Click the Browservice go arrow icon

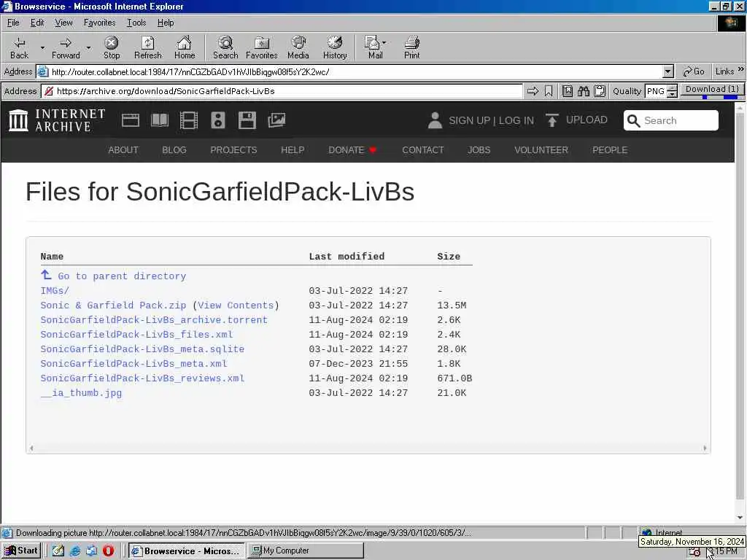coord(533,91)
